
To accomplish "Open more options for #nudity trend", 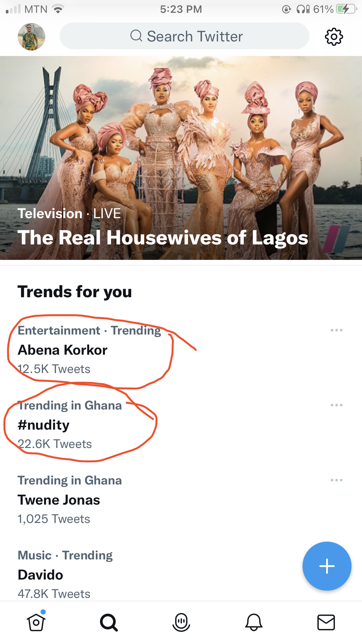I will click(x=336, y=405).
